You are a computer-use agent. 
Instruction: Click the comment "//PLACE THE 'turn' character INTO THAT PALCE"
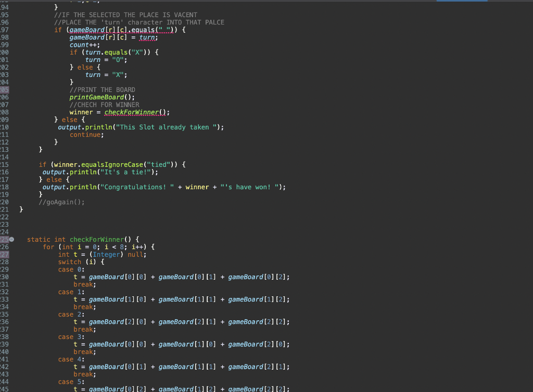tap(139, 22)
